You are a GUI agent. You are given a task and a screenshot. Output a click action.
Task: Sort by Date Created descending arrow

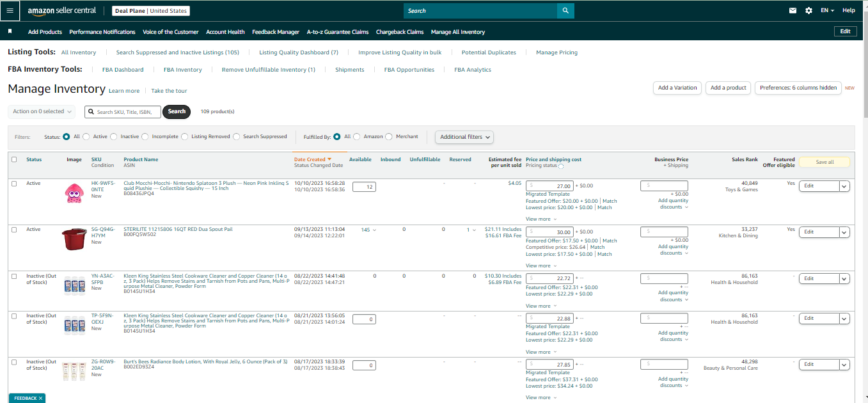[329, 159]
